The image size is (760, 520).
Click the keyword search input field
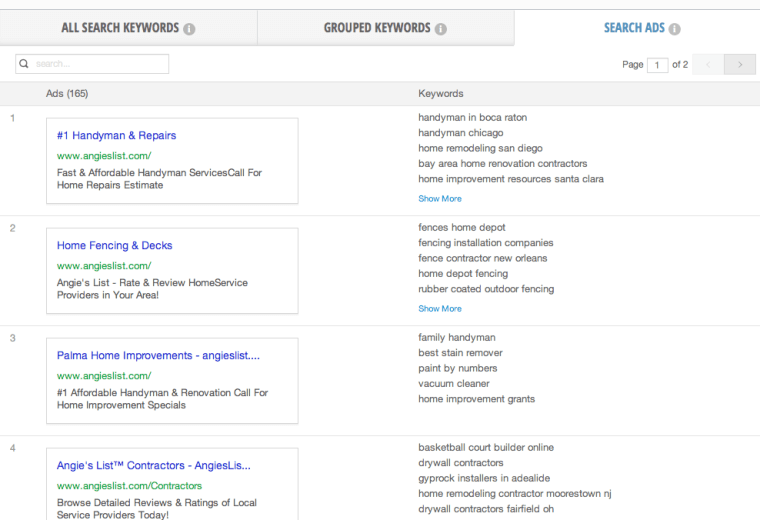92,64
